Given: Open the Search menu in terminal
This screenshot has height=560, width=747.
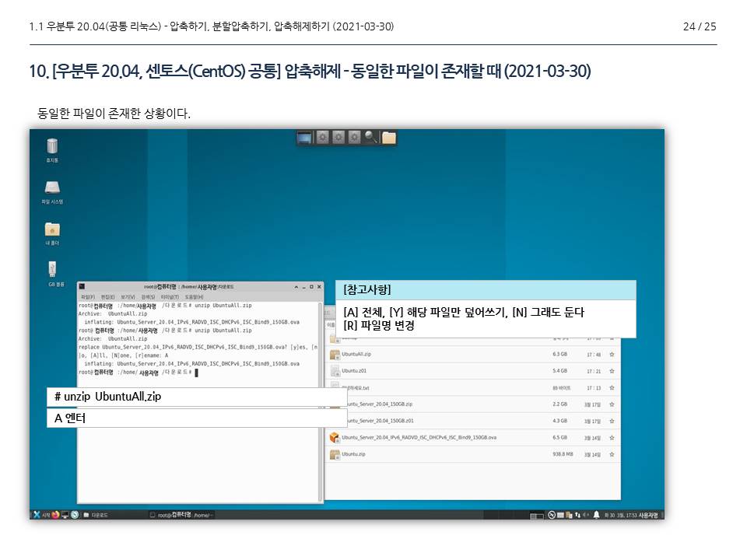Looking at the screenshot, I should (148, 296).
